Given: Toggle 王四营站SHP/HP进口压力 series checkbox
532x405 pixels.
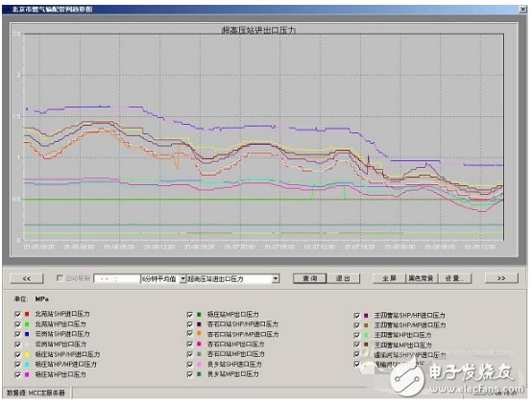Looking at the screenshot, I should [x=356, y=316].
